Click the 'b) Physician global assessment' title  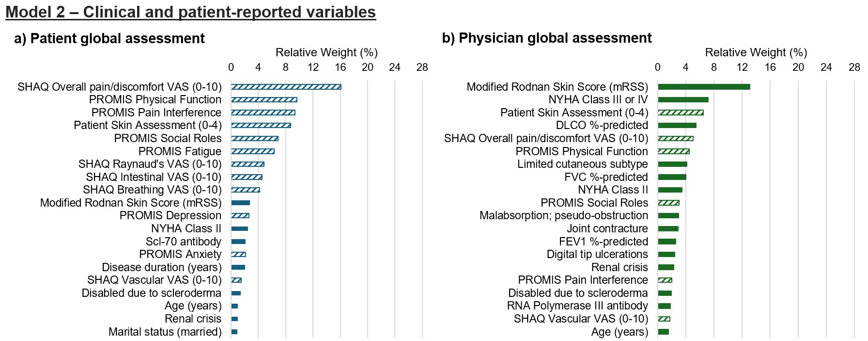point(547,38)
